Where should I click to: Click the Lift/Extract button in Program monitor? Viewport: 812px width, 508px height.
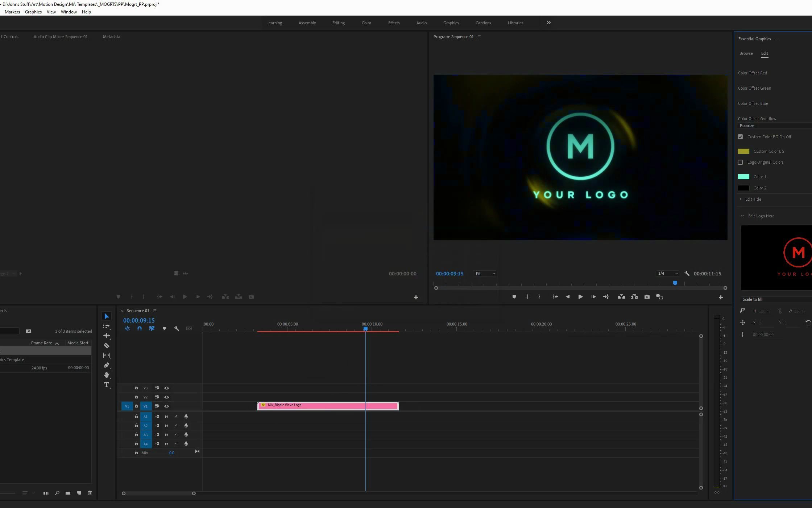point(621,297)
